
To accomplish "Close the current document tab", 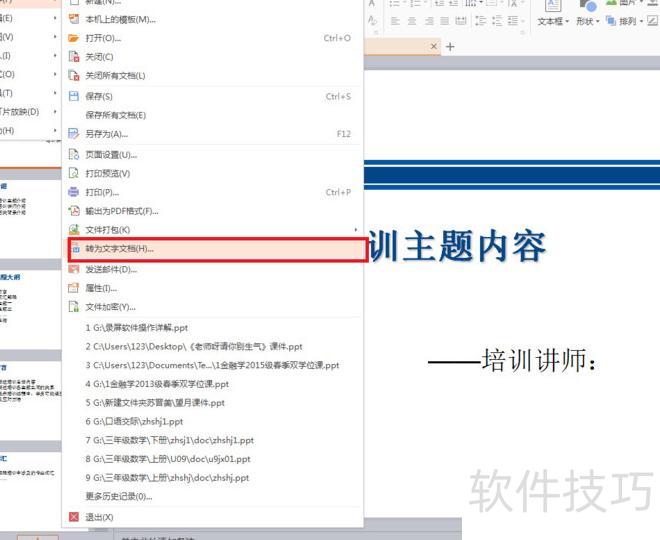I will click(434, 46).
